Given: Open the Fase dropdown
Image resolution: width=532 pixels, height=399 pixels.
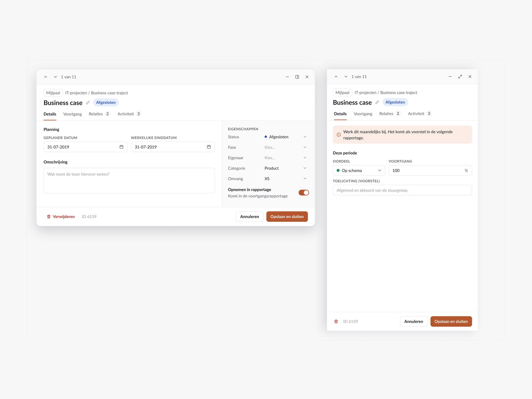Looking at the screenshot, I should (286, 147).
